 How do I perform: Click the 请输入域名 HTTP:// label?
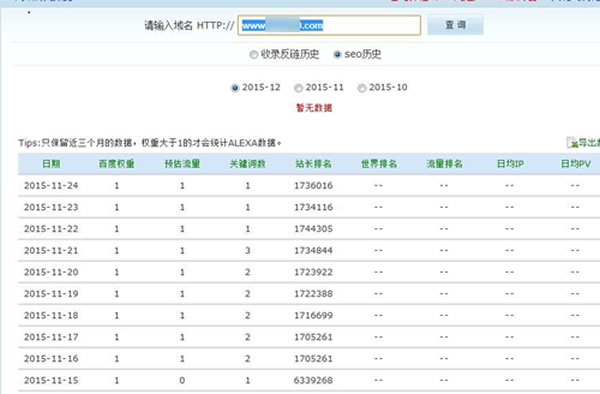tap(189, 26)
